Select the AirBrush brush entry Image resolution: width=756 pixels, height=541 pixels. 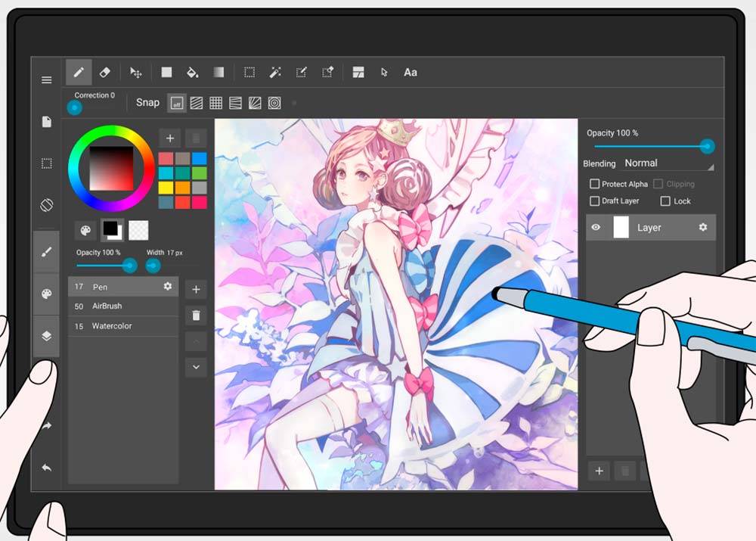[107, 306]
